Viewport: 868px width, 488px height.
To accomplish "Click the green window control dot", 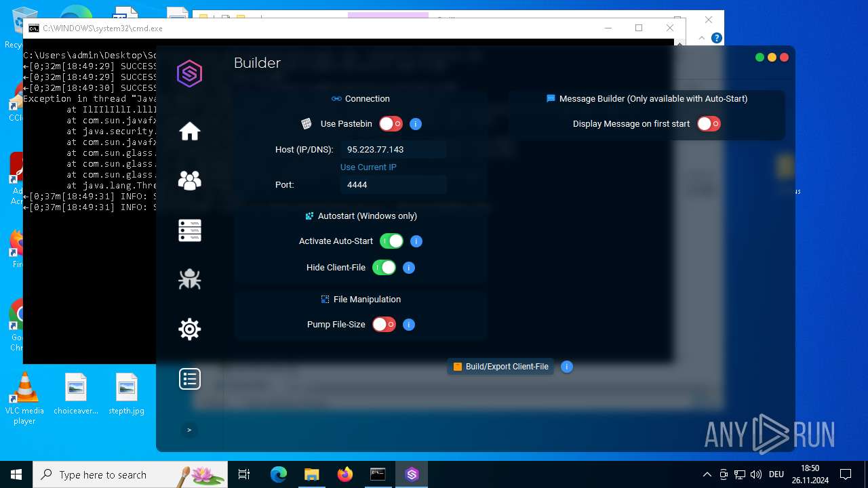I will [759, 58].
